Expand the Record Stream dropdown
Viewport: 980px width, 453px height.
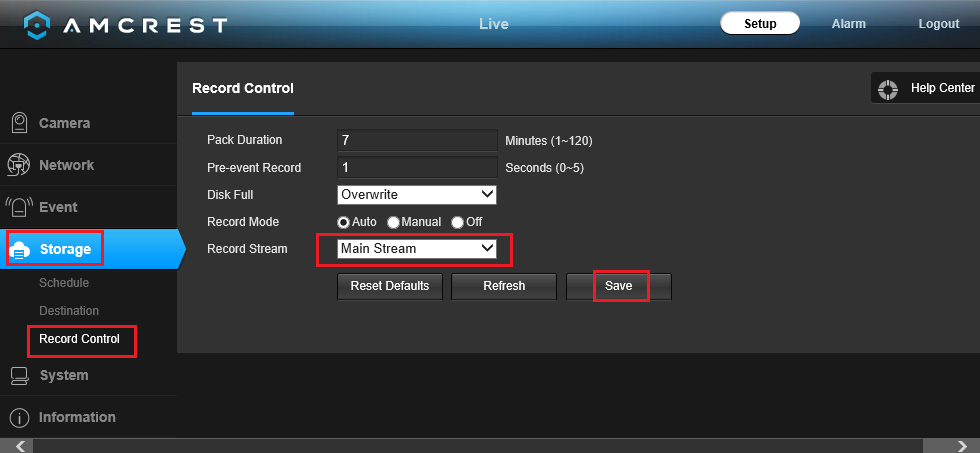[x=417, y=248]
